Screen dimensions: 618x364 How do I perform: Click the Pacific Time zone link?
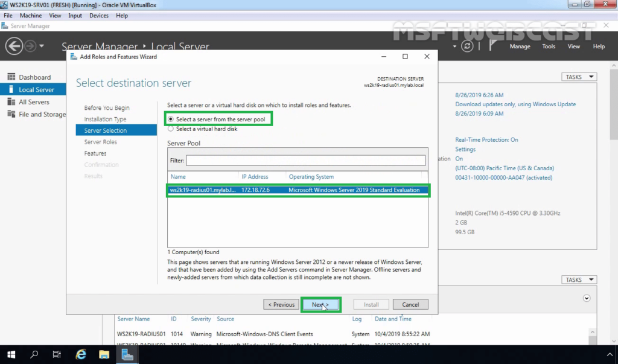click(505, 168)
